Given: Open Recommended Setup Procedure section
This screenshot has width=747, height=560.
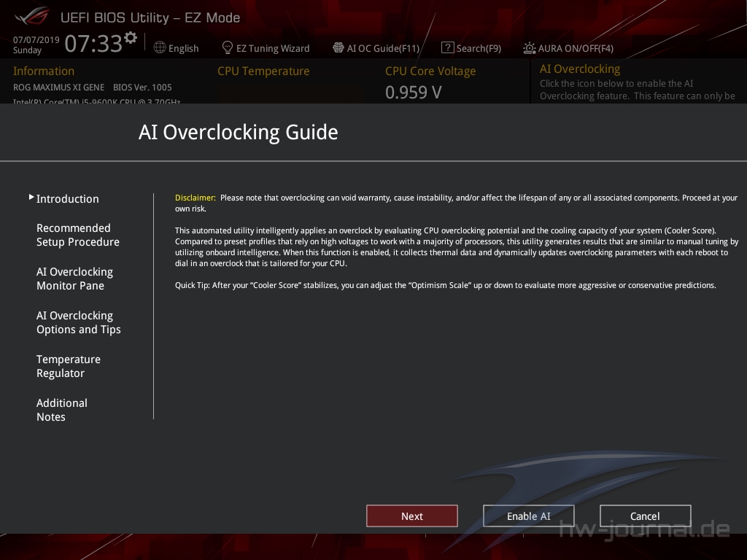Looking at the screenshot, I should (77, 236).
